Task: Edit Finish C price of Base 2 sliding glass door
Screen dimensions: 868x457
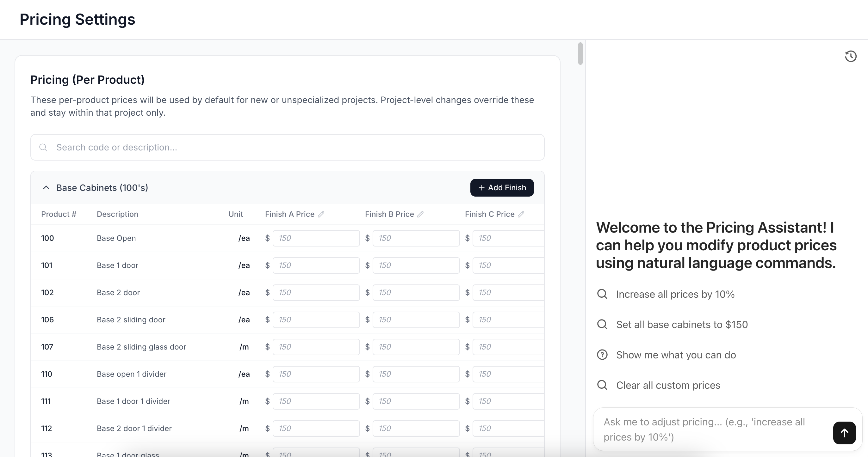Action: (509, 346)
